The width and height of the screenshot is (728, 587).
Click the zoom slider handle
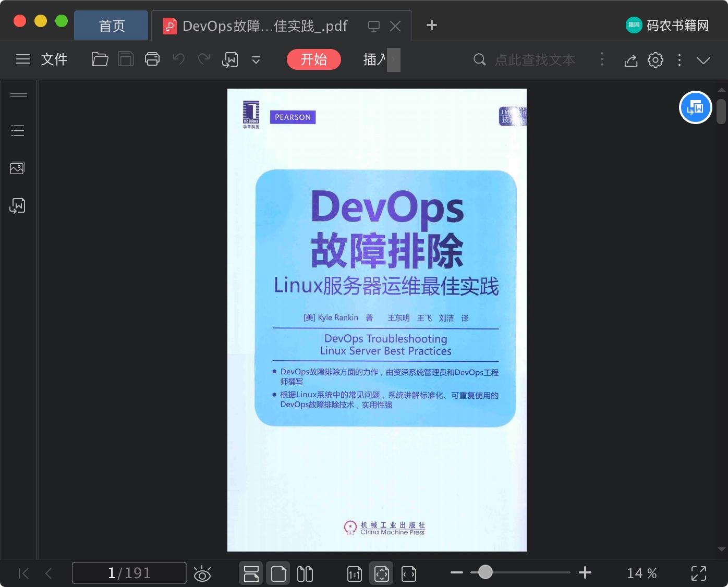click(486, 572)
